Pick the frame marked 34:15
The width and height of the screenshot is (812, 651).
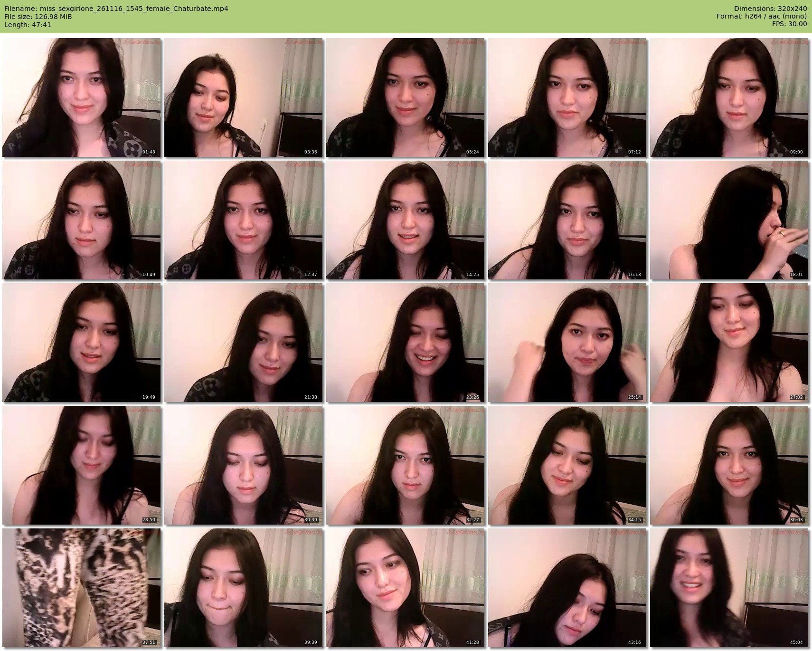[x=567, y=465]
